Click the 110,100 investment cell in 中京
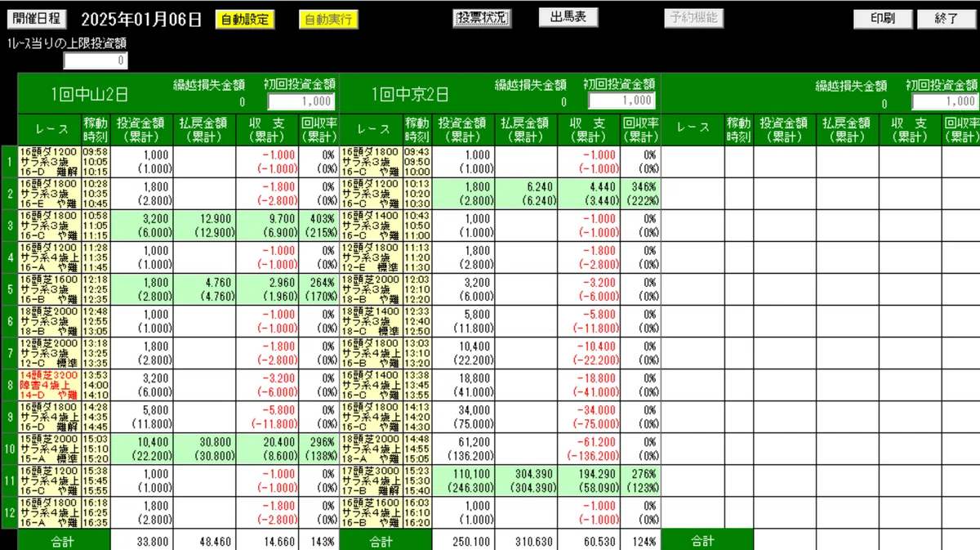 (465, 481)
